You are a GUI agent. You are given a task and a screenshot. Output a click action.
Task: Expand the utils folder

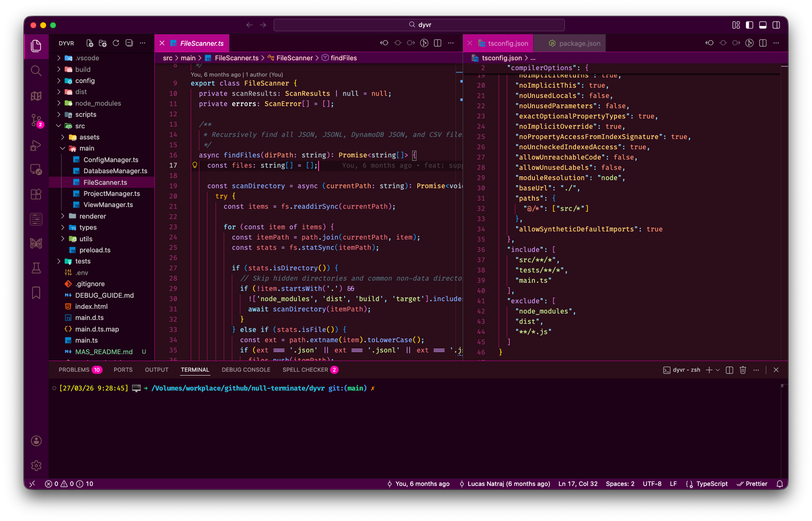point(102,239)
